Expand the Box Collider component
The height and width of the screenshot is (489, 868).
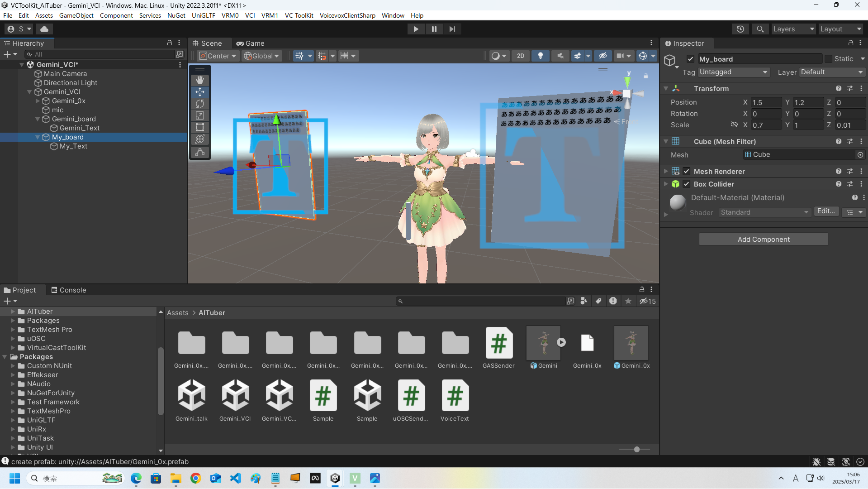(666, 184)
